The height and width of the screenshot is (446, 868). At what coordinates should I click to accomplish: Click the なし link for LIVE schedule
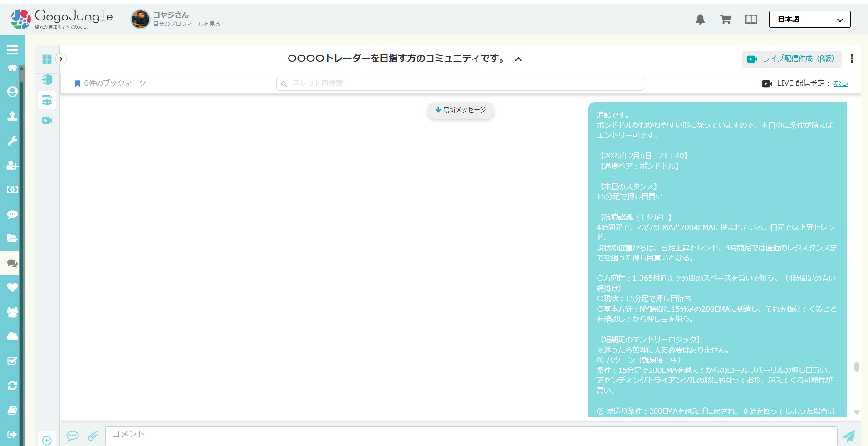point(841,83)
